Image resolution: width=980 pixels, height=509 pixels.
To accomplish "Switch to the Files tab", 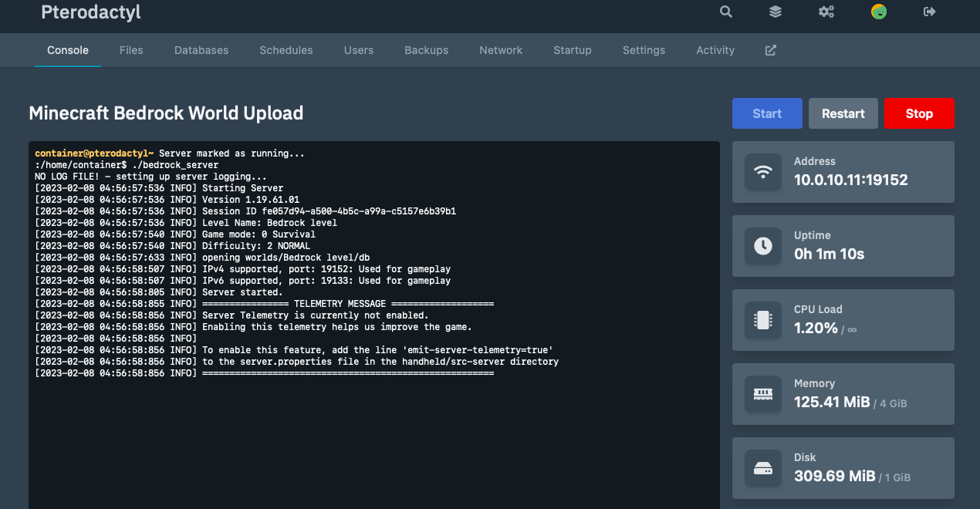I will coord(131,49).
